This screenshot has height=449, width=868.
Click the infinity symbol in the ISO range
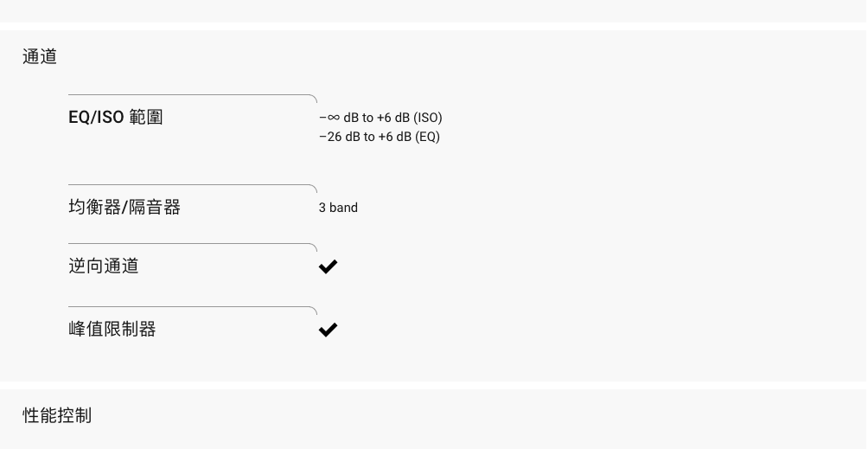[333, 118]
